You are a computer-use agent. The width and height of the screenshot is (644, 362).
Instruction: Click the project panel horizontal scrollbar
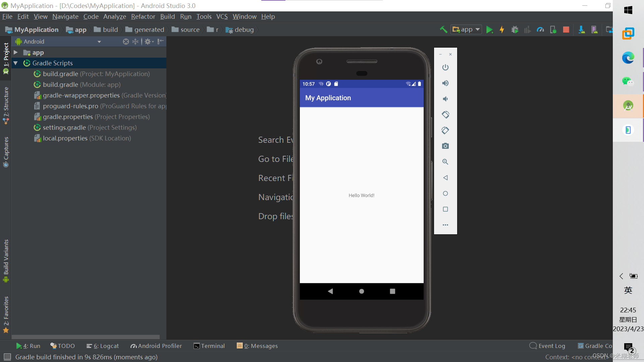[x=86, y=337]
